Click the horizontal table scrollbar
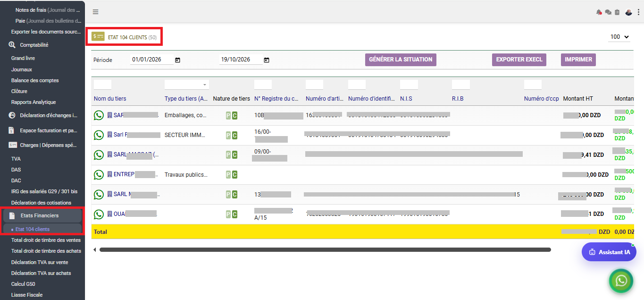644x300 pixels. tap(325, 249)
